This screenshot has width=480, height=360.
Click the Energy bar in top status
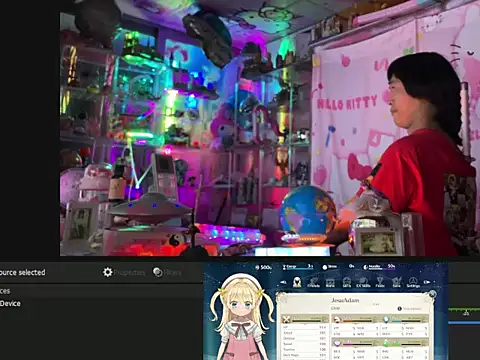pos(297,267)
